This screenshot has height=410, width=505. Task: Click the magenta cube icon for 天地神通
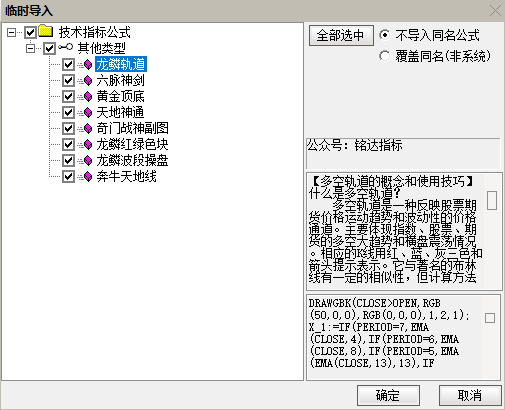(88, 112)
